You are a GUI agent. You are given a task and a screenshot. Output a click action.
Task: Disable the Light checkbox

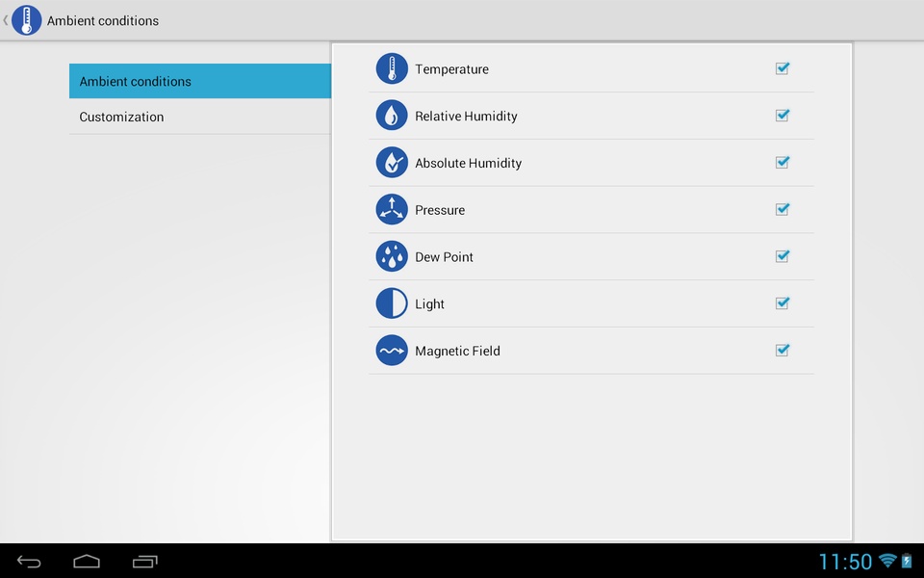pos(783,303)
